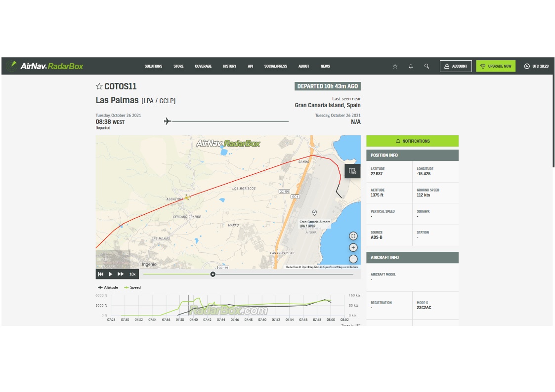Click the Upgrade Now button

tap(496, 66)
